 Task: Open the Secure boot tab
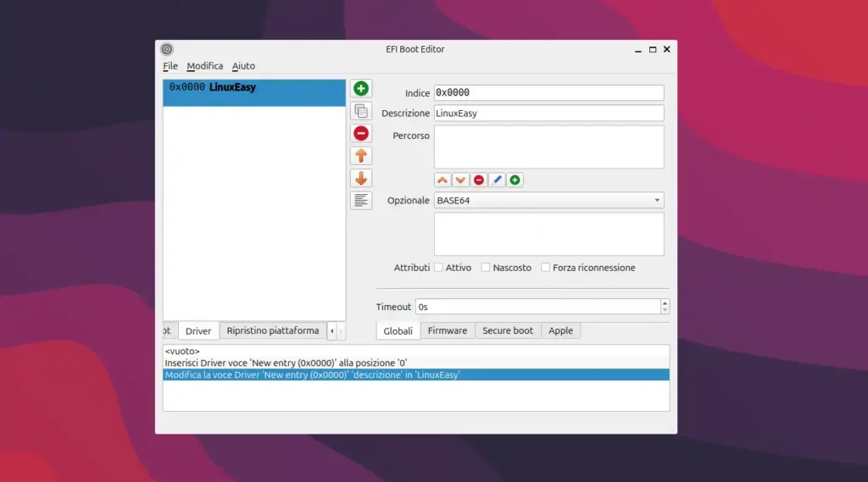[508, 330]
